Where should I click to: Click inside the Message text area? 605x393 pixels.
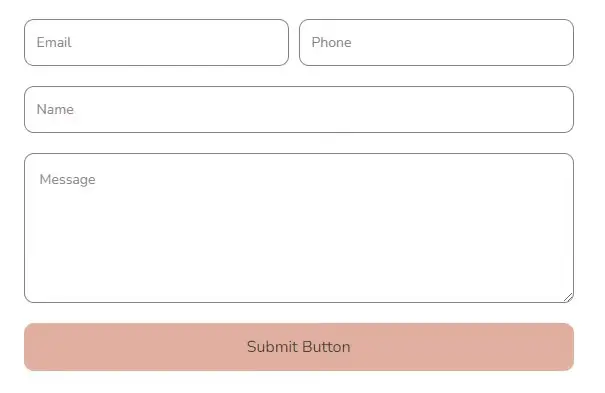(x=299, y=228)
